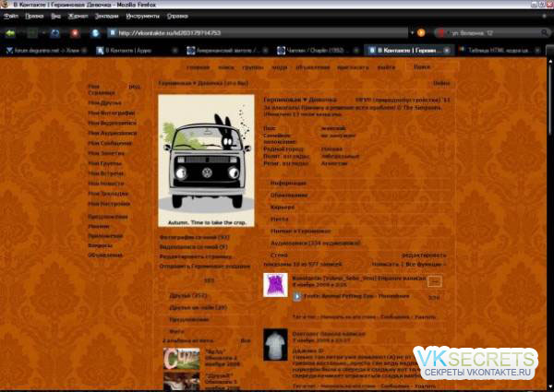Click the Поиск search field on the page
Viewport: 554px width, 392px height.
coord(432,66)
